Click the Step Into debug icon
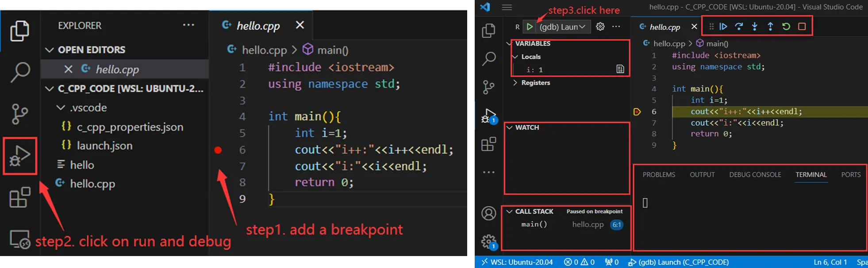 (x=755, y=27)
